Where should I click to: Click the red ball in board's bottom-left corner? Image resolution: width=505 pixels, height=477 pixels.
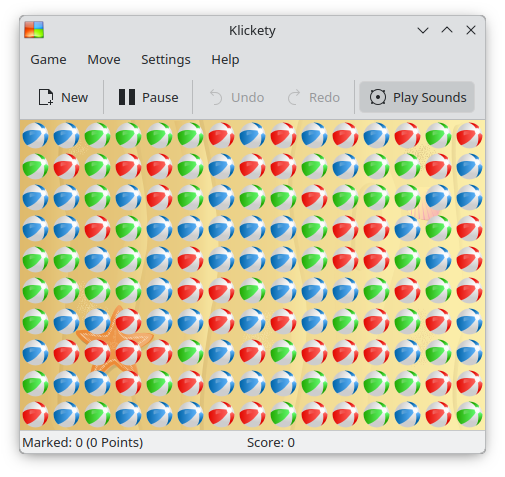tap(35, 414)
